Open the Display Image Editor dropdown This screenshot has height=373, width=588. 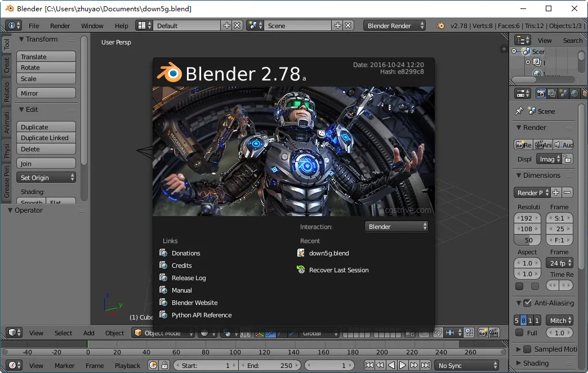pos(549,159)
